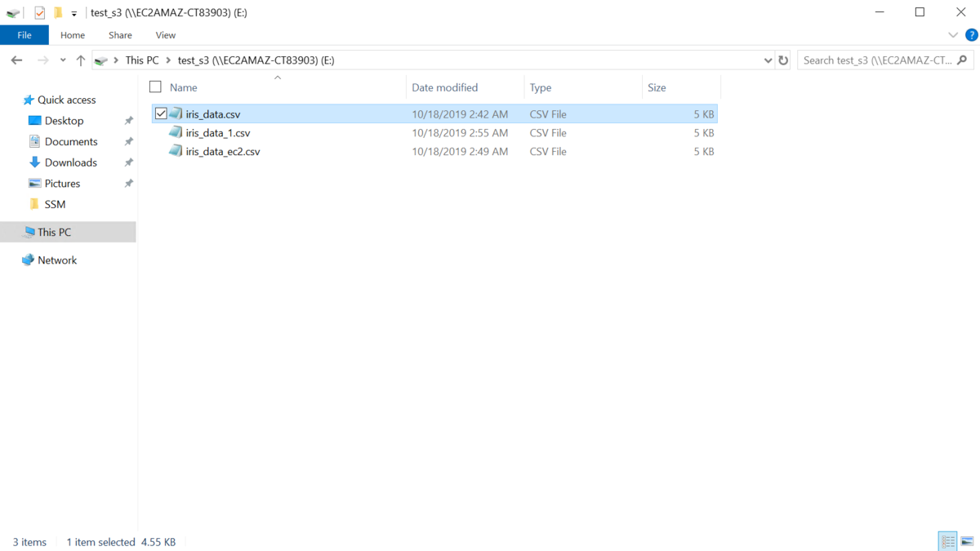The height and width of the screenshot is (551, 980).
Task: Click the pin icon beside Documents
Action: [128, 142]
